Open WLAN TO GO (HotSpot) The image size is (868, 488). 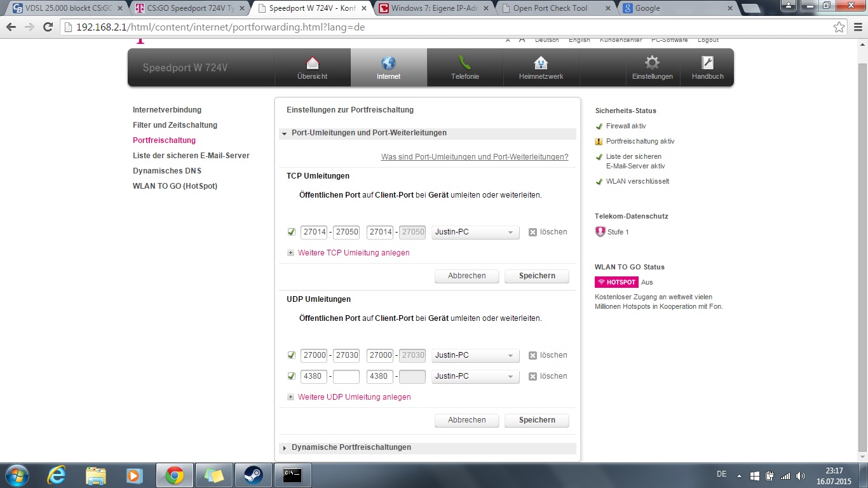(175, 186)
